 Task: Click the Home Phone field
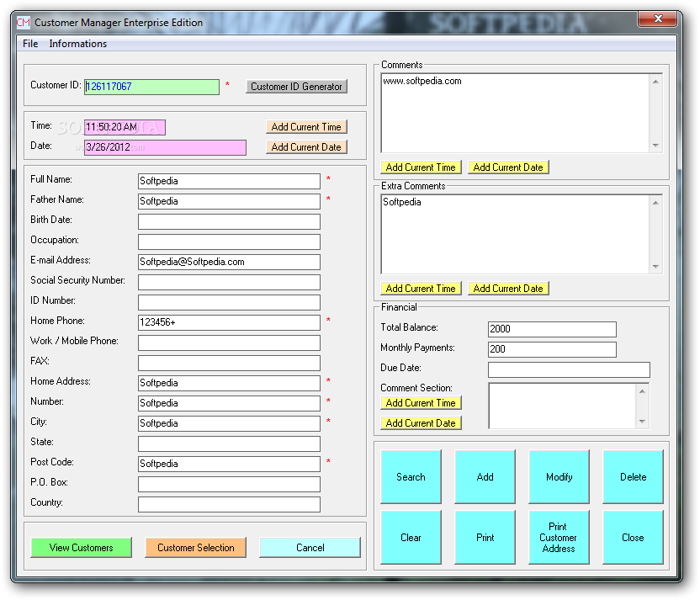pyautogui.click(x=229, y=322)
